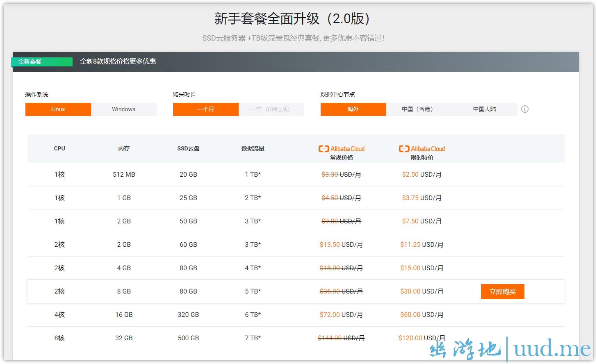Click the orange Buy Now button
Screen dimensions: 597x364
click(502, 291)
